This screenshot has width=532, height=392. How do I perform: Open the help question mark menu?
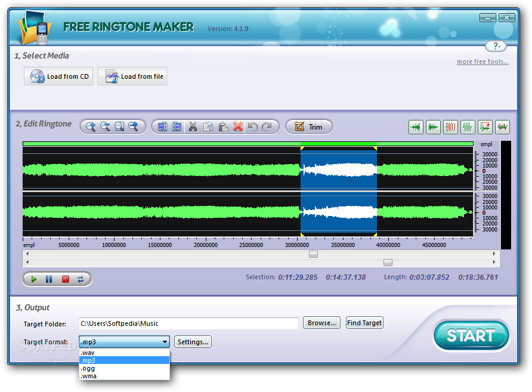pos(496,46)
